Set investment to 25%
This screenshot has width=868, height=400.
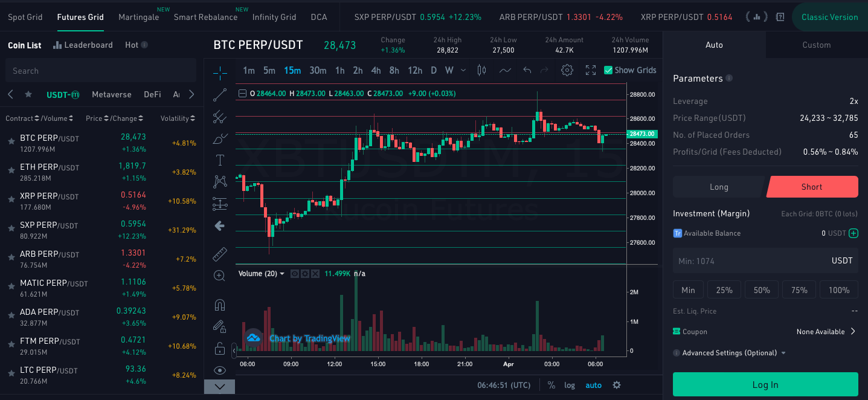(724, 290)
